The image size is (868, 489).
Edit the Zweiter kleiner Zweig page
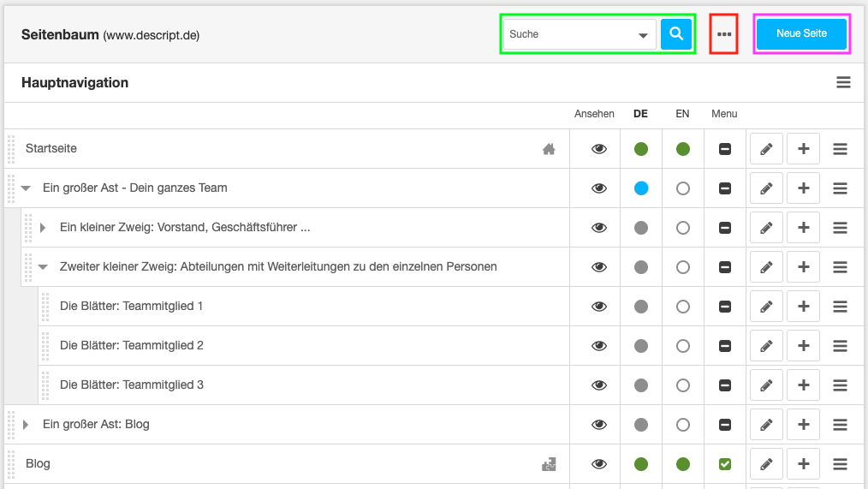(x=766, y=267)
